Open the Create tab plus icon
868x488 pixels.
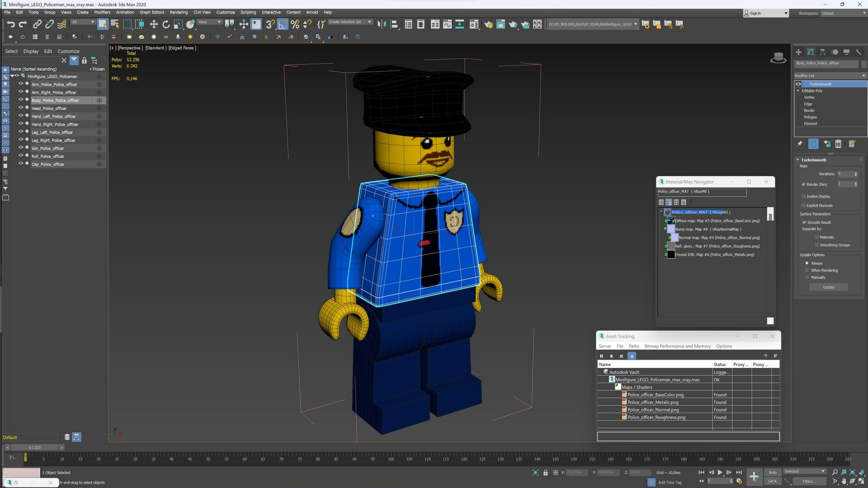798,52
